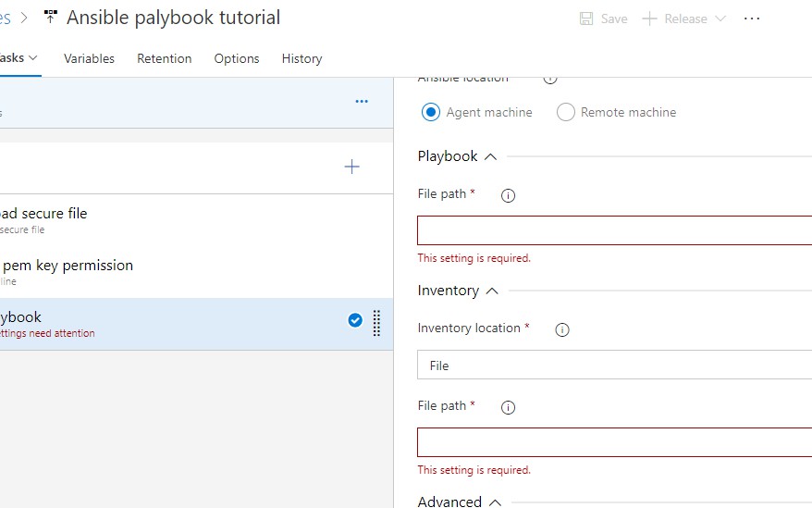Show info for Inventory location
The width and height of the screenshot is (812, 508).
pyautogui.click(x=561, y=329)
